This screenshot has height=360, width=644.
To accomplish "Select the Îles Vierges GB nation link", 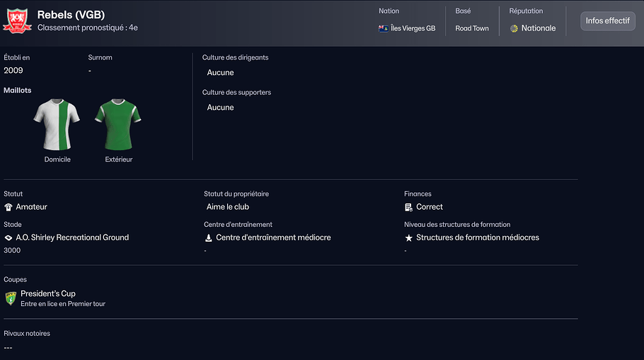I will pos(413,28).
